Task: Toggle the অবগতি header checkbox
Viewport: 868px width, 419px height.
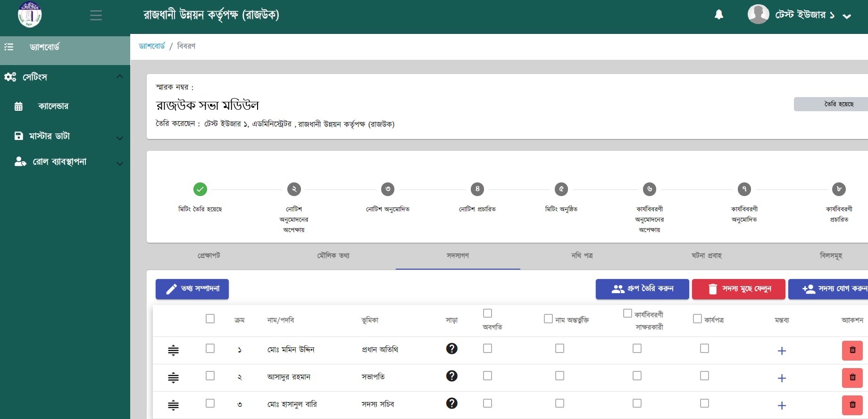Action: pos(488,313)
